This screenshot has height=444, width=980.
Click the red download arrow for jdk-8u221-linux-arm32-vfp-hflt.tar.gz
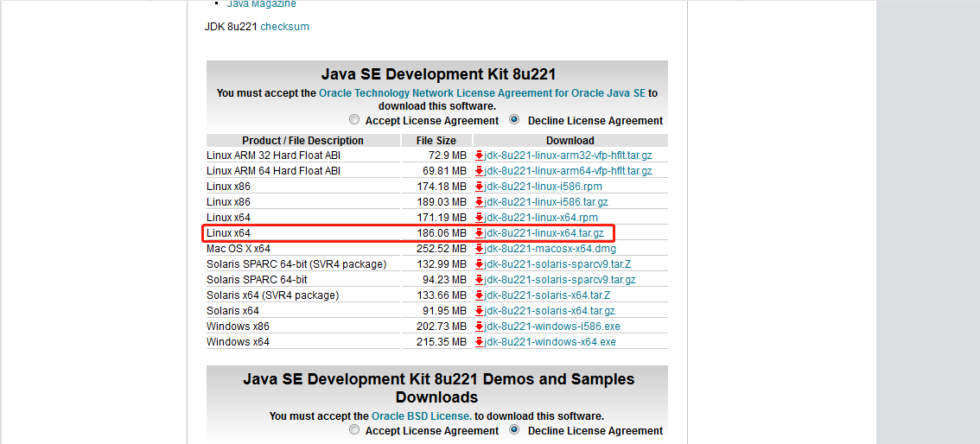[480, 155]
